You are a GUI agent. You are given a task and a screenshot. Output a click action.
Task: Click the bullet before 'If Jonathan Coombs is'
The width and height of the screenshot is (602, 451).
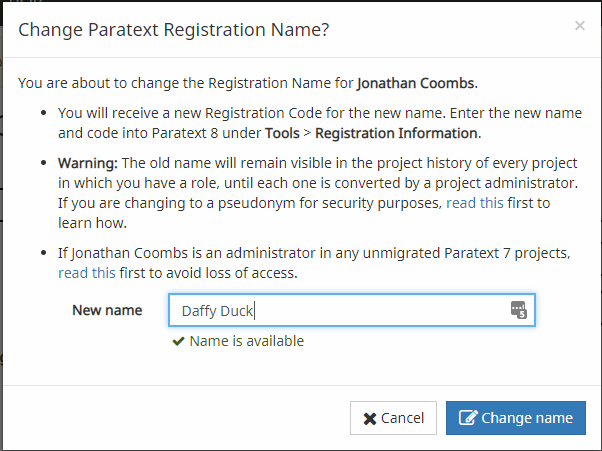[x=43, y=253]
